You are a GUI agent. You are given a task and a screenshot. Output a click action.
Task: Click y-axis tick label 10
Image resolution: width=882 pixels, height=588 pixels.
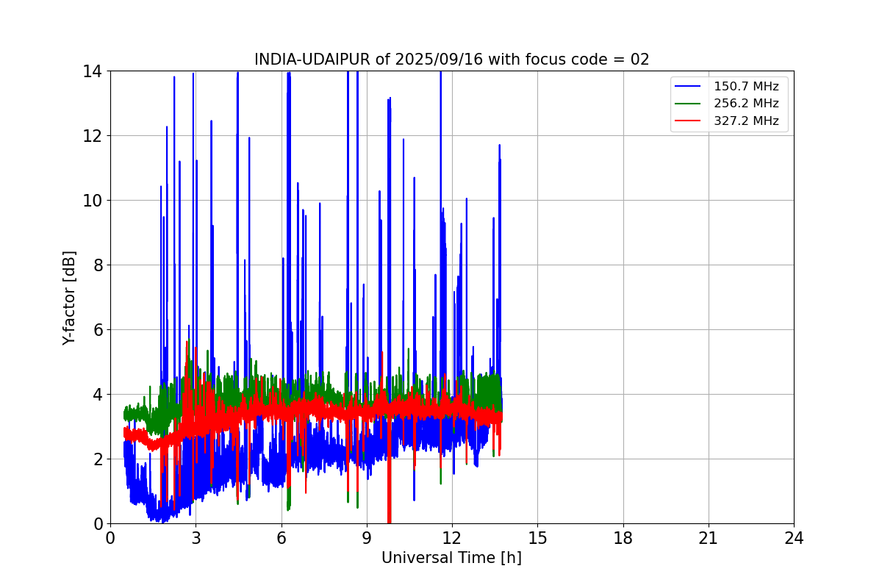coord(92,201)
